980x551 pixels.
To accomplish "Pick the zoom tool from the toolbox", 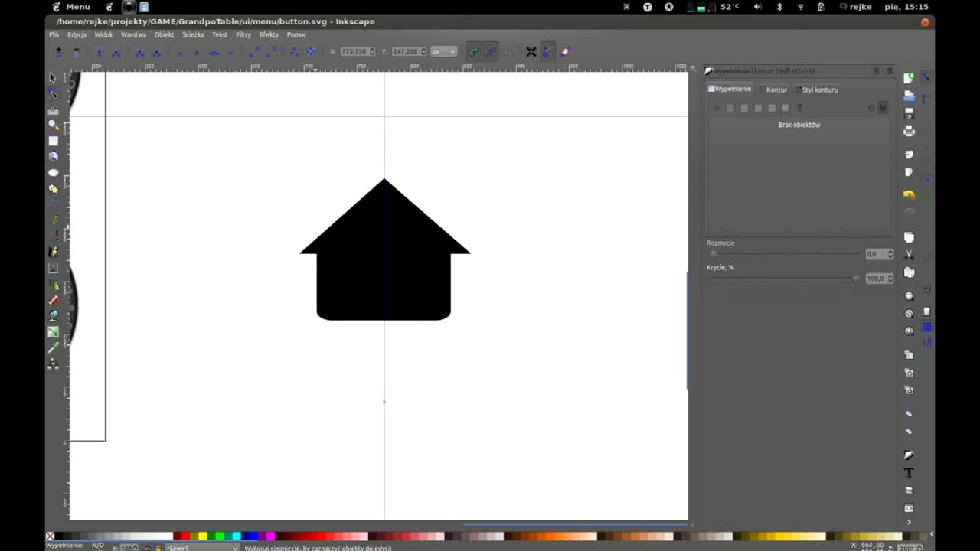I will point(53,125).
